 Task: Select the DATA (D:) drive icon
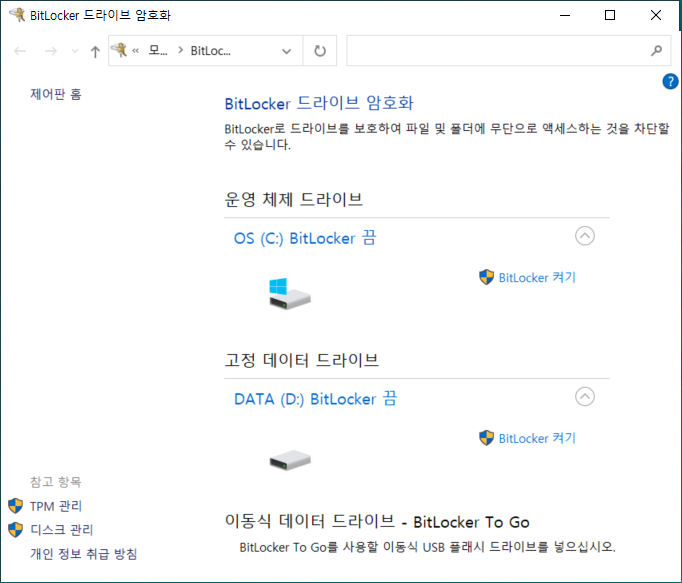(x=290, y=459)
